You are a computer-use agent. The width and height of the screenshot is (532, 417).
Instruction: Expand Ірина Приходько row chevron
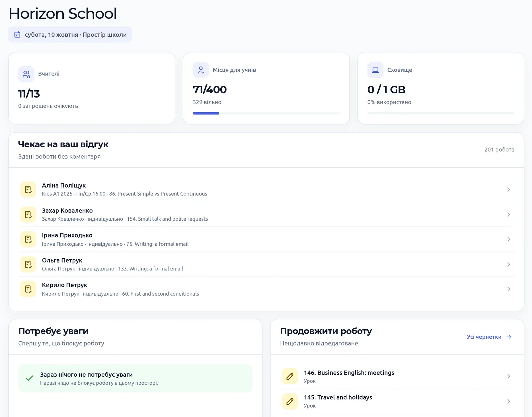pyautogui.click(x=509, y=239)
